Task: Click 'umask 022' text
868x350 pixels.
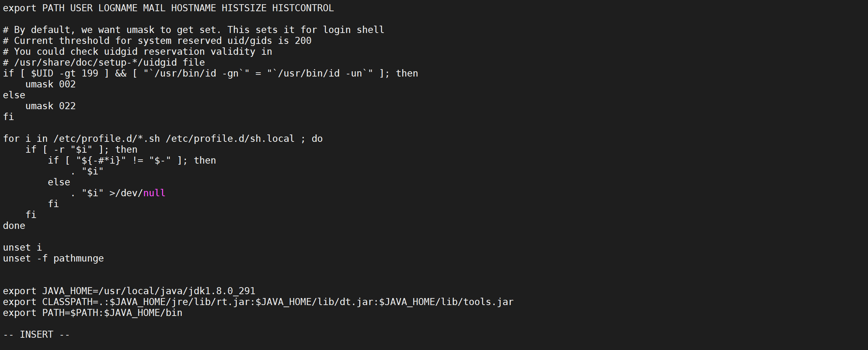Action: click(51, 106)
